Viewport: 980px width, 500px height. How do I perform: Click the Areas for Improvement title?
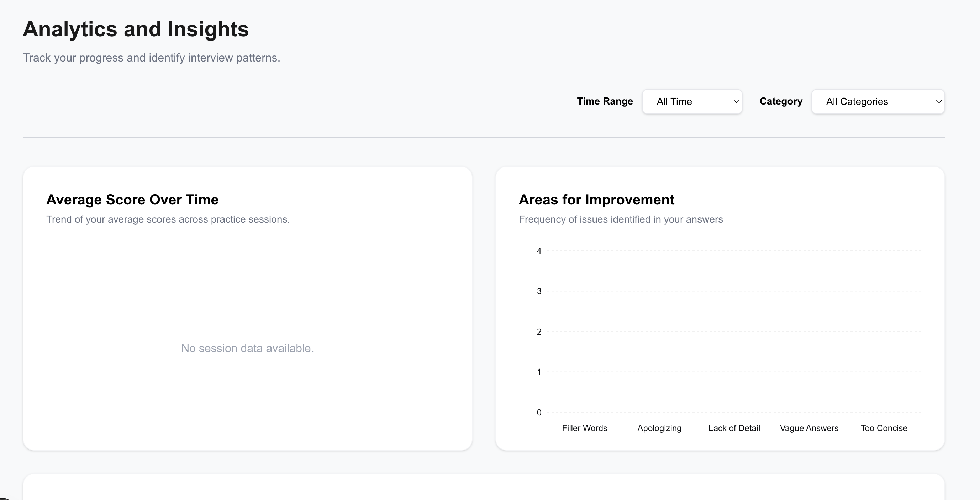coord(596,200)
